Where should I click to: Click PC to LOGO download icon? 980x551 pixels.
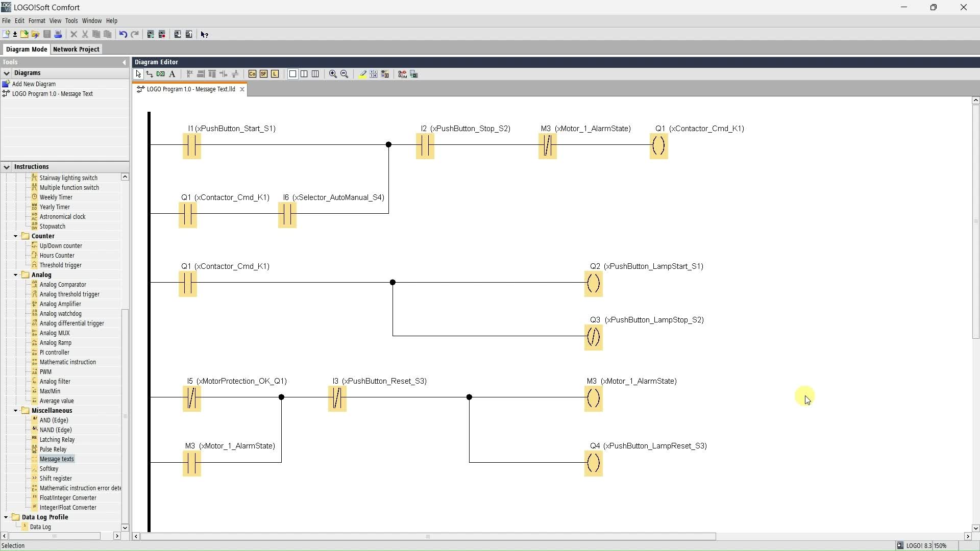click(178, 34)
